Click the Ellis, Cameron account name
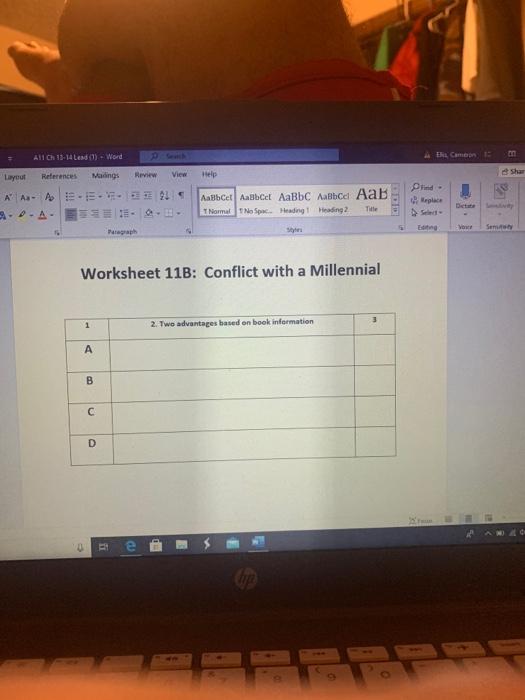The image size is (525, 700). click(456, 154)
